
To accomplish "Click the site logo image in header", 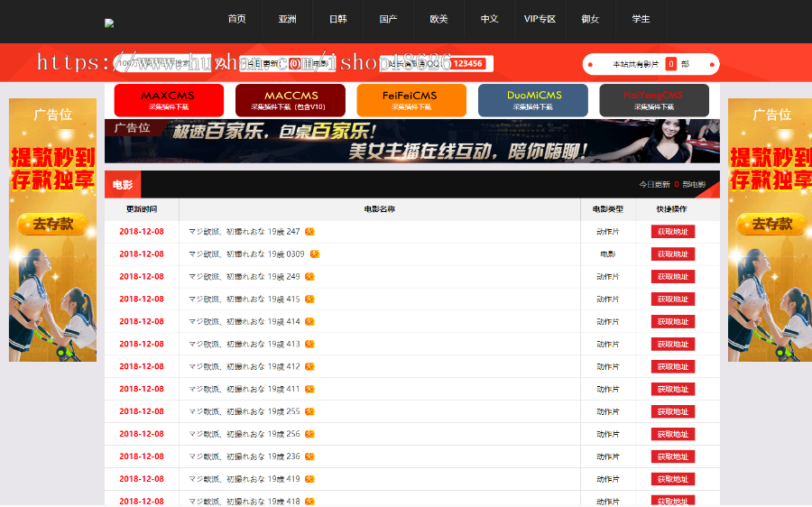I will coord(109,23).
